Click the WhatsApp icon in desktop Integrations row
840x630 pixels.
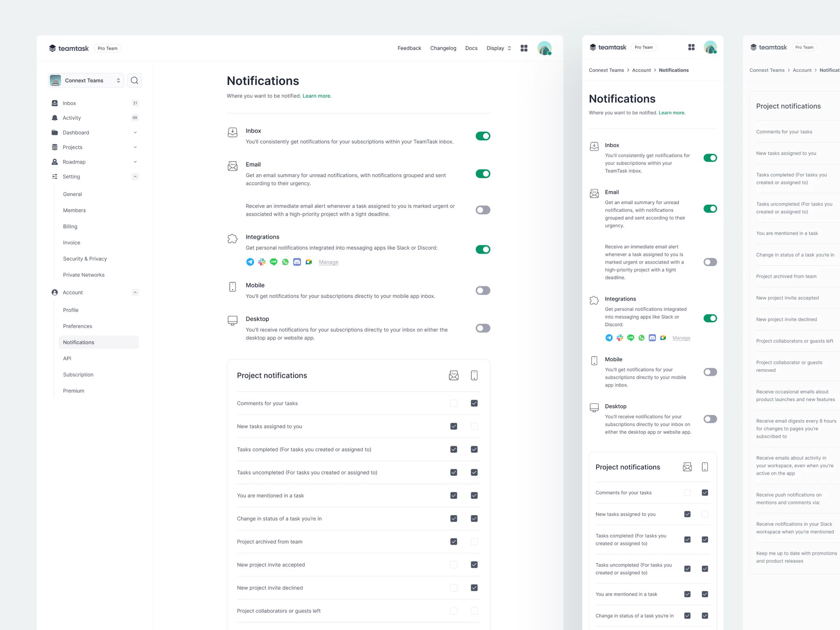tap(285, 262)
